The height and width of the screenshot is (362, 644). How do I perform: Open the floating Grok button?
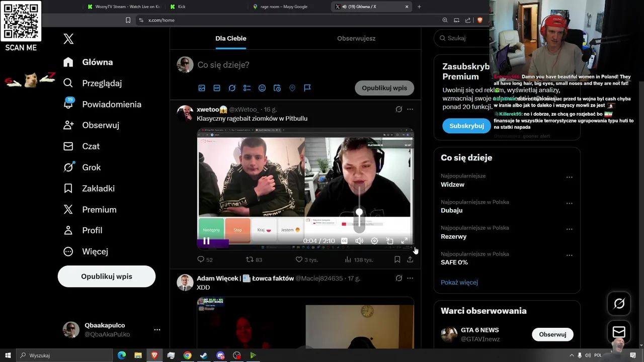tap(619, 303)
